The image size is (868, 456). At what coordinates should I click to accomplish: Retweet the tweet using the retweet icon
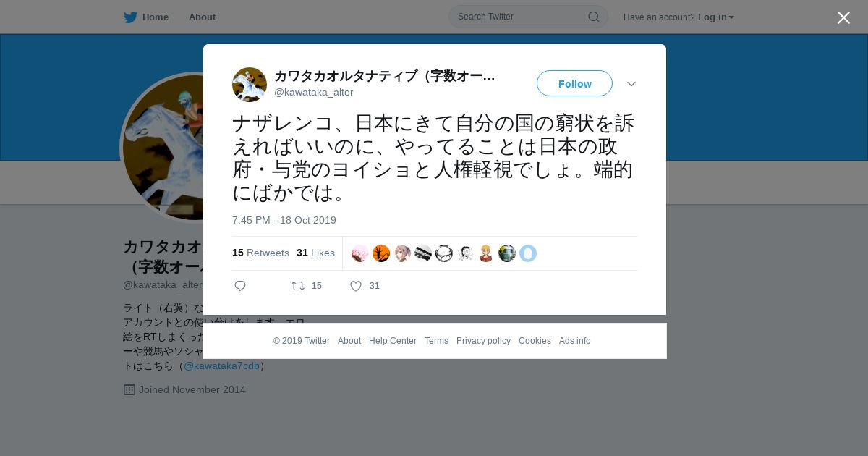(x=298, y=286)
